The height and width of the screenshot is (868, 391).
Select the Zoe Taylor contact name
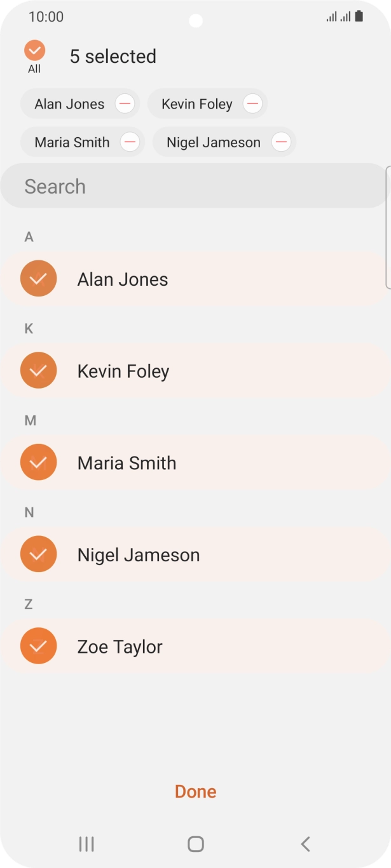coord(120,647)
